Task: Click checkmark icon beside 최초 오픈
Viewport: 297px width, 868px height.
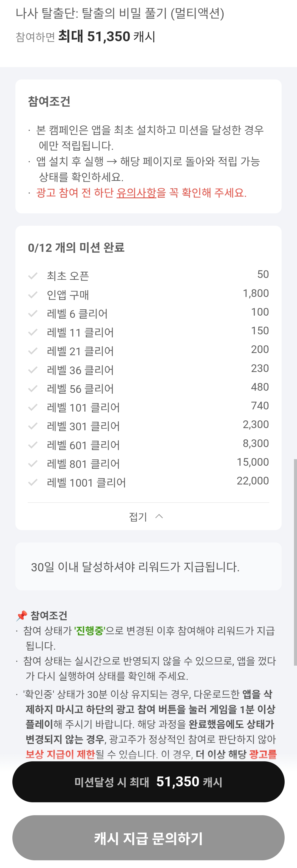Action: pos(33,276)
